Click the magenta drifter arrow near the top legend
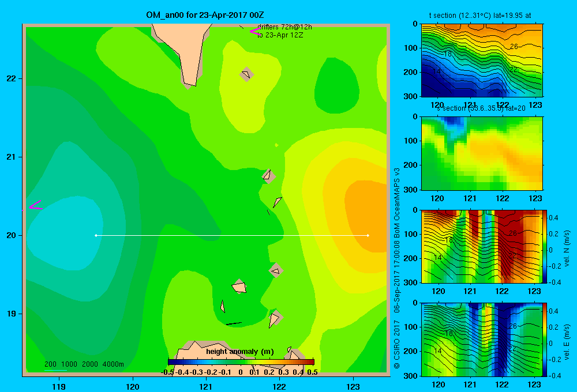The width and height of the screenshot is (577, 392). tap(255, 32)
